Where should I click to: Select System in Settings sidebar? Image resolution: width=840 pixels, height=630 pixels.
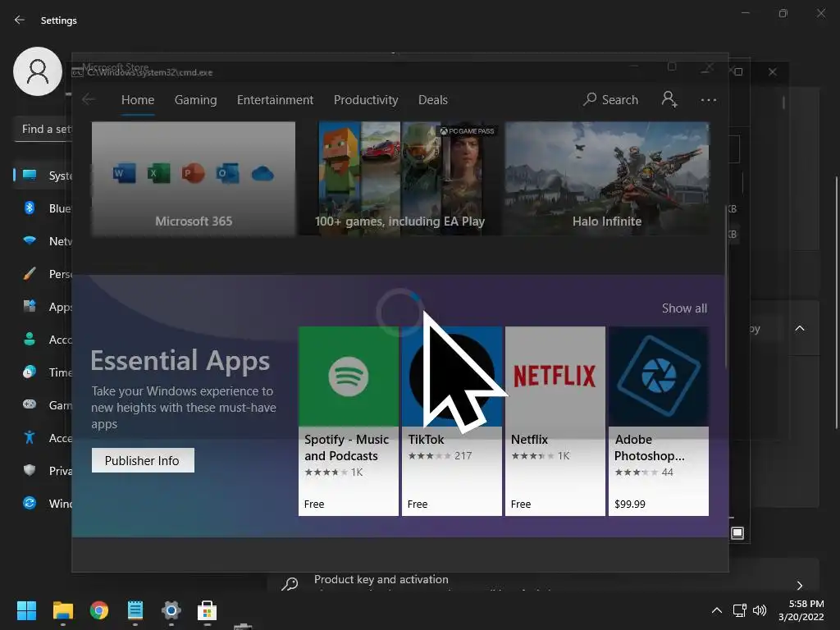click(x=43, y=176)
